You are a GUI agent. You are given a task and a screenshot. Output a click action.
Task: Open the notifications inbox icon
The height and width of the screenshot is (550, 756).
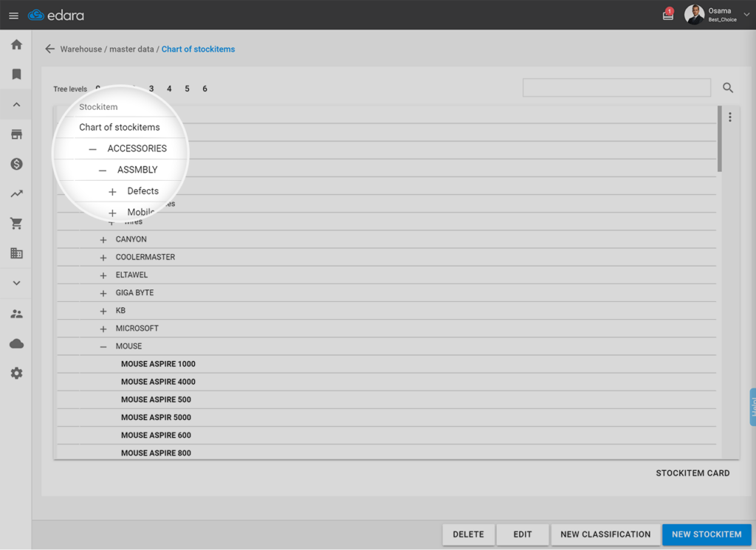[667, 15]
